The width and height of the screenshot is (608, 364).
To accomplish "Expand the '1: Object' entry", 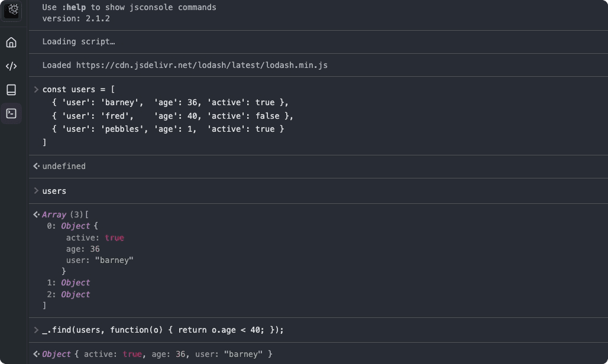I will click(75, 282).
